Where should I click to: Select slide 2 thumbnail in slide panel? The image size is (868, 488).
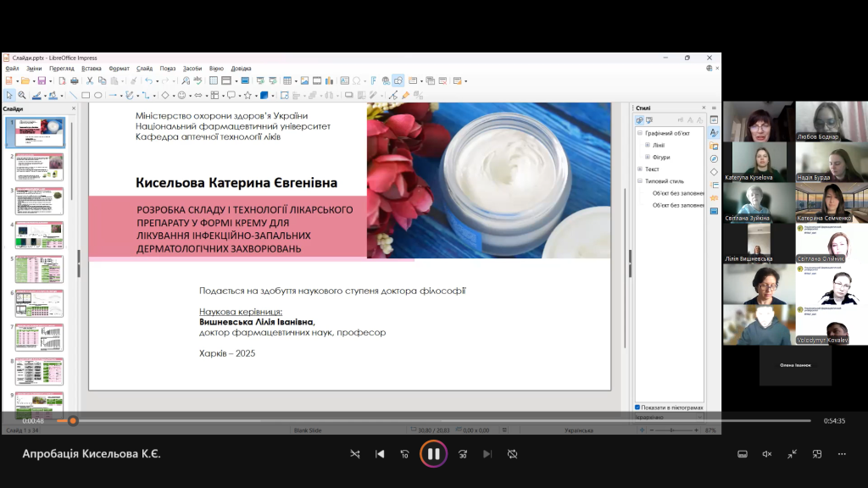tap(39, 167)
